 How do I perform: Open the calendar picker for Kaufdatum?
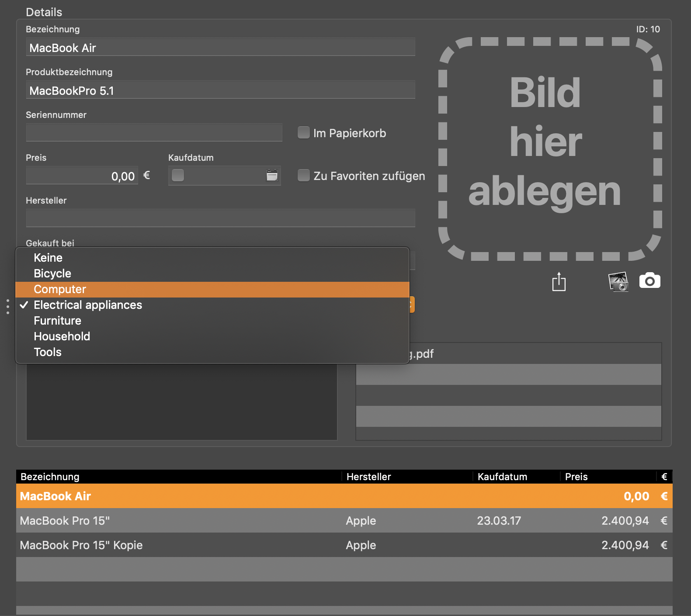[x=272, y=176]
